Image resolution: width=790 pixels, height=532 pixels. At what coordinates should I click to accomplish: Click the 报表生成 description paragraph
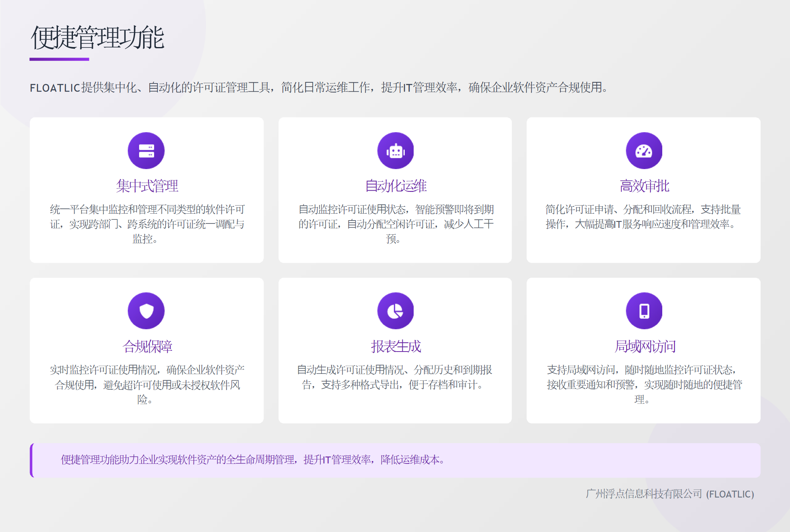pyautogui.click(x=394, y=377)
